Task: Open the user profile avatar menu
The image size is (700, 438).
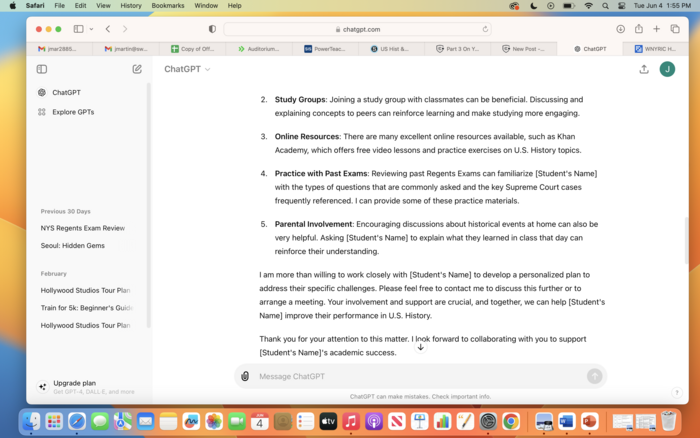Action: pos(667,69)
